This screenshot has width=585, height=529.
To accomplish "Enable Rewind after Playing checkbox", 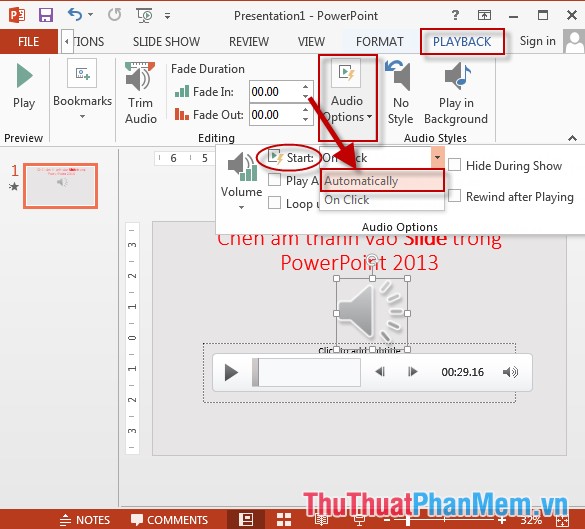I will click(454, 195).
